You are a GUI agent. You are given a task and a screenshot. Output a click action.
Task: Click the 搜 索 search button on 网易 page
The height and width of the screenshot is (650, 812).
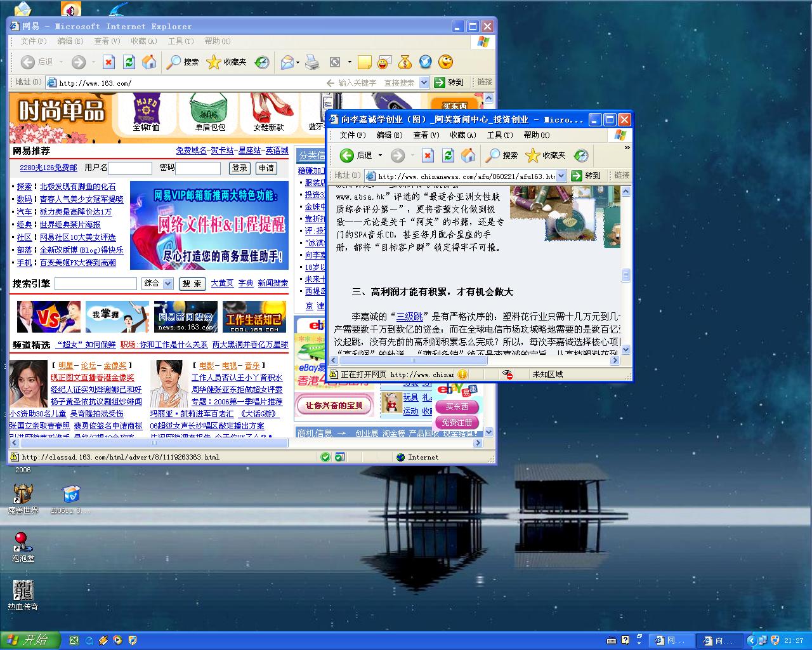click(x=192, y=284)
